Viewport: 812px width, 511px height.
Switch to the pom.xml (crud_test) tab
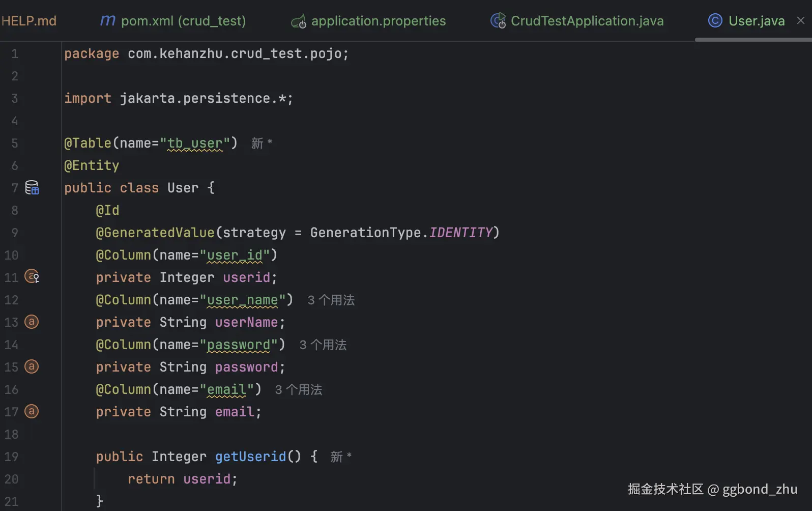(183, 21)
